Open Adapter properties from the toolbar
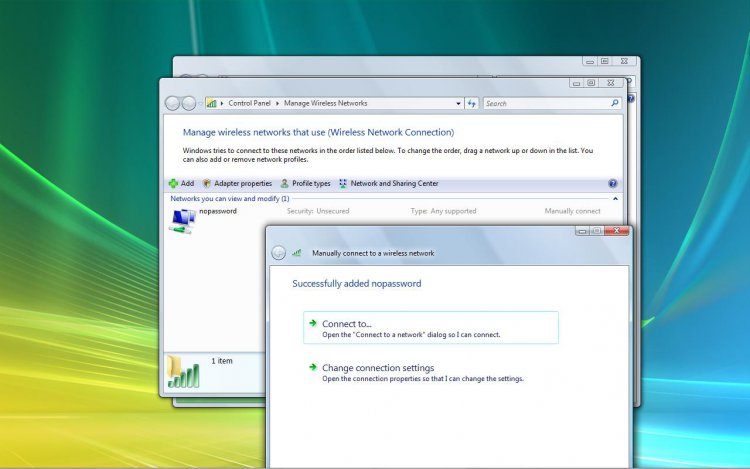Image resolution: width=750 pixels, height=469 pixels. (x=237, y=183)
